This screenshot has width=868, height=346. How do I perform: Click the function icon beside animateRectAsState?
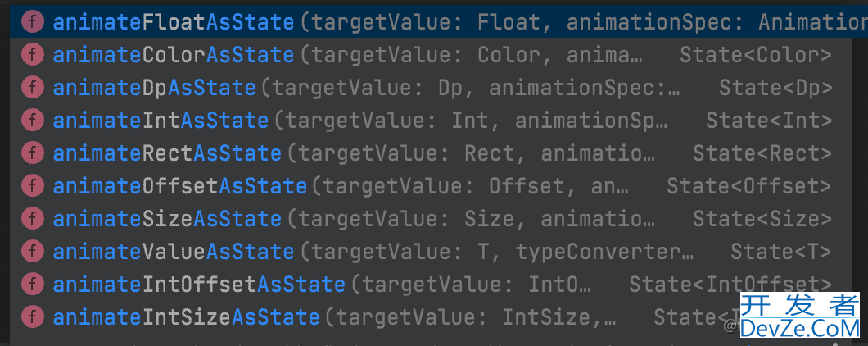[33, 153]
